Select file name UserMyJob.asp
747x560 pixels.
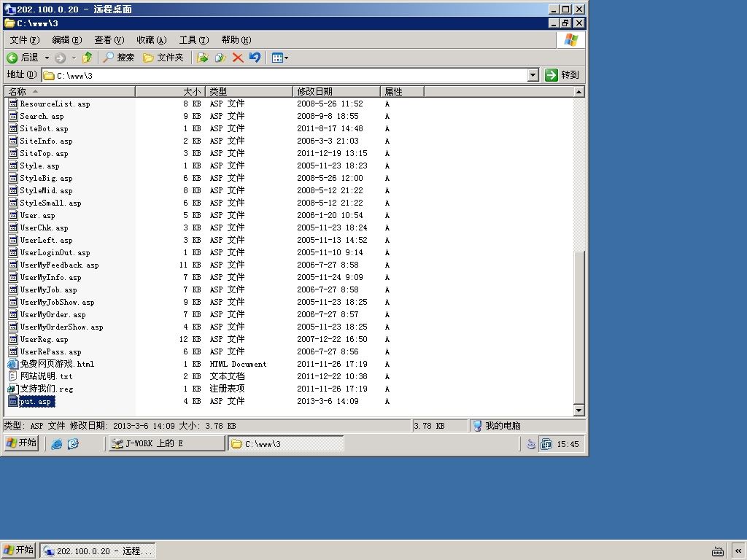tap(48, 289)
